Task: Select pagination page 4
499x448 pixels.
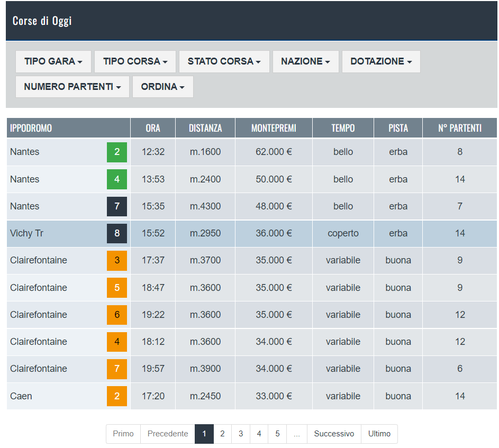Action: pos(259,434)
